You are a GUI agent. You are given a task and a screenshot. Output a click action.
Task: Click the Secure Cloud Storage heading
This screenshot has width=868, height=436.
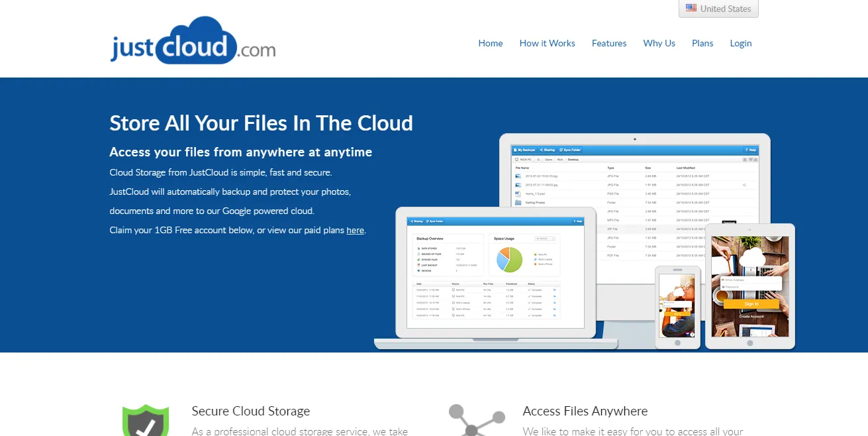pyautogui.click(x=251, y=411)
